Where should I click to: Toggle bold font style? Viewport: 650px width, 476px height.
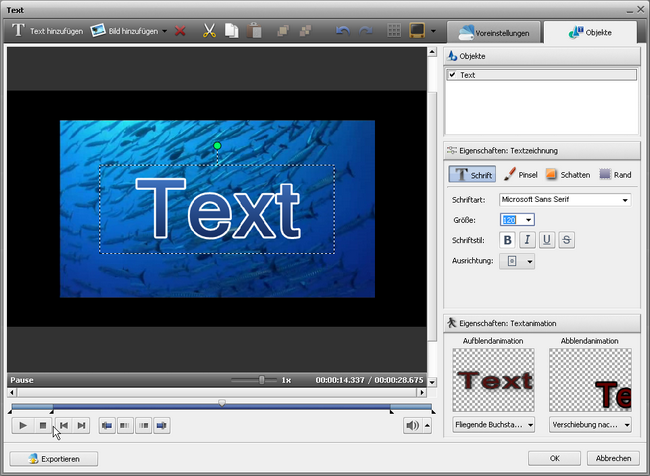click(507, 240)
